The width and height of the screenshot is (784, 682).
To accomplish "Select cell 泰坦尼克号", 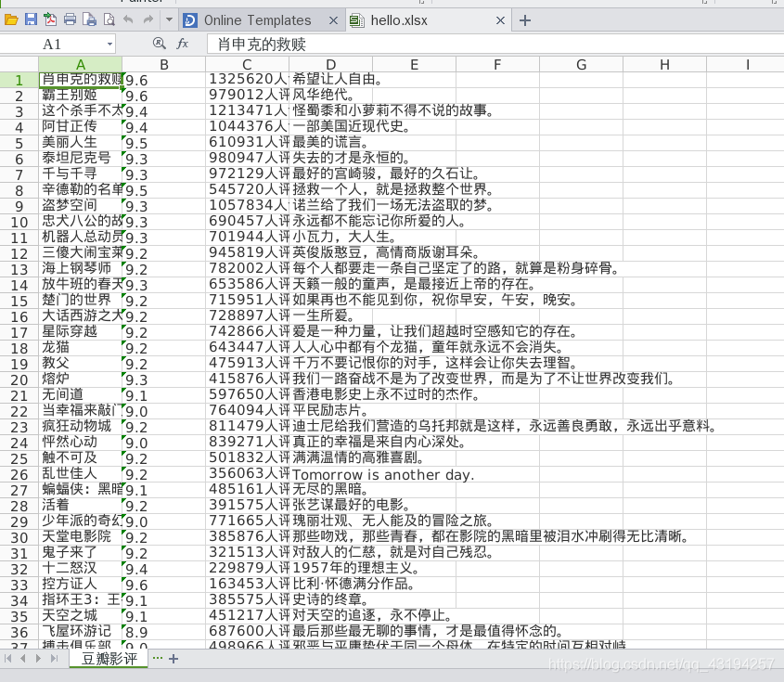I will [x=81, y=159].
